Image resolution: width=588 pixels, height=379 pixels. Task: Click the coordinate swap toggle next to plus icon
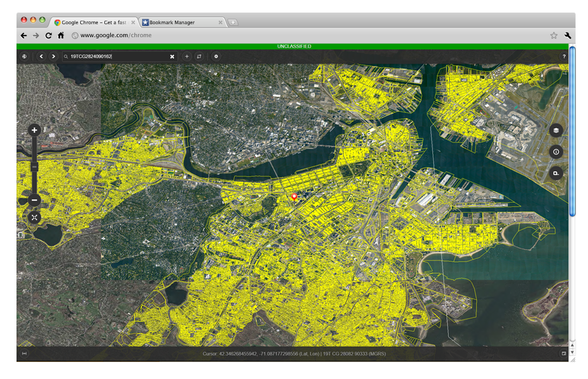coord(199,56)
